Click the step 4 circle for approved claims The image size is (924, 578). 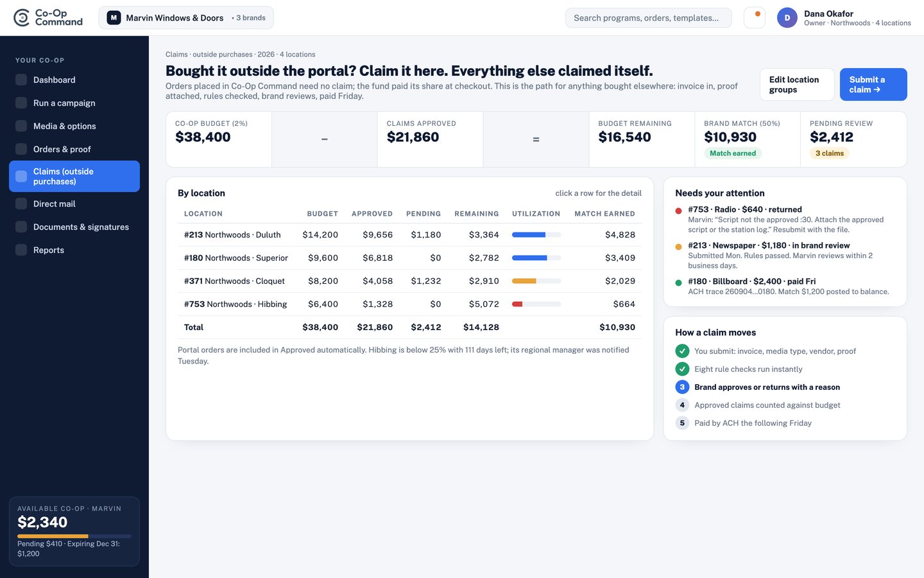click(x=682, y=405)
